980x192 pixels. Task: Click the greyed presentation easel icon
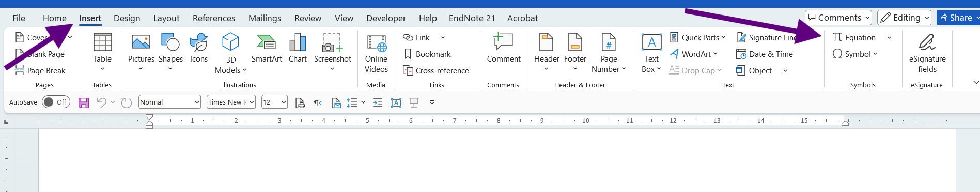tap(414, 102)
